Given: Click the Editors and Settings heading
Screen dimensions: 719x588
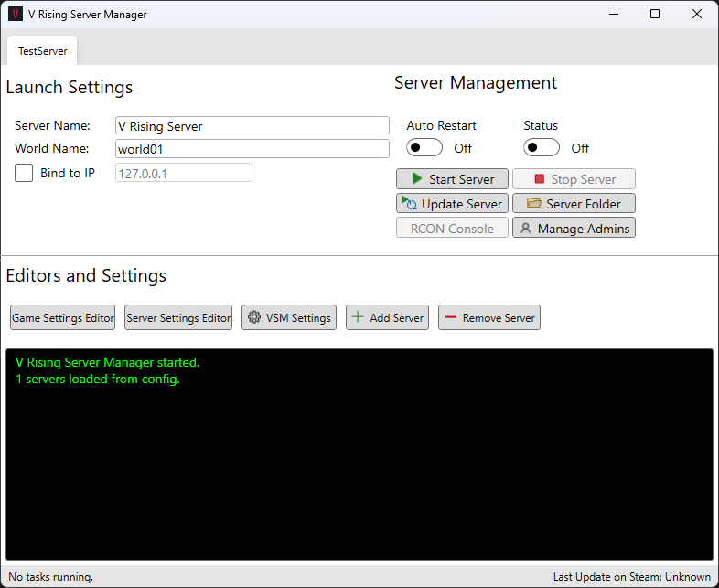Looking at the screenshot, I should 86,275.
